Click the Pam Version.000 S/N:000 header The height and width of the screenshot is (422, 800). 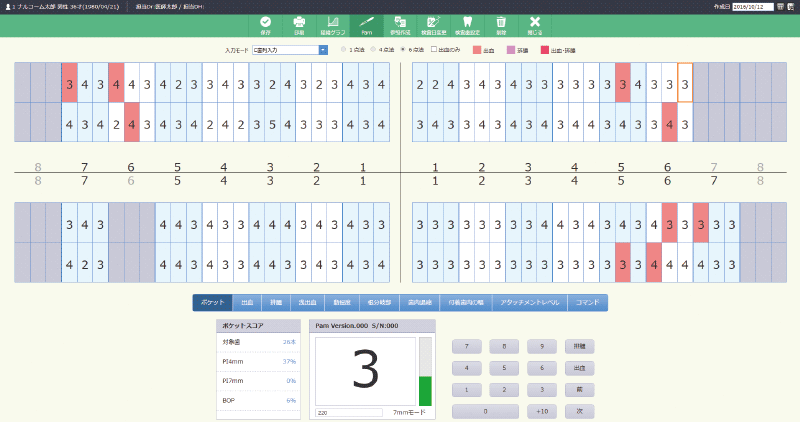tap(372, 326)
